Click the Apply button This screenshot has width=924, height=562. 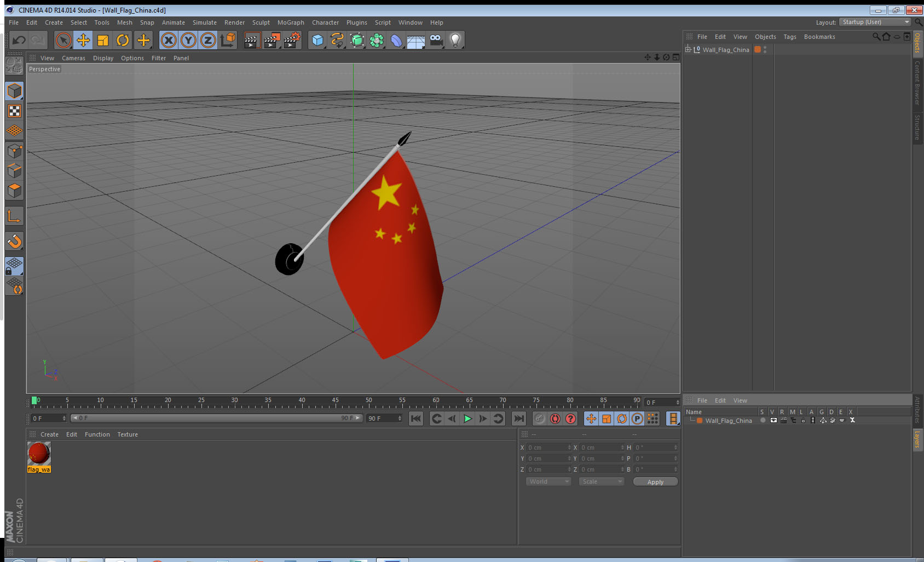[655, 482]
